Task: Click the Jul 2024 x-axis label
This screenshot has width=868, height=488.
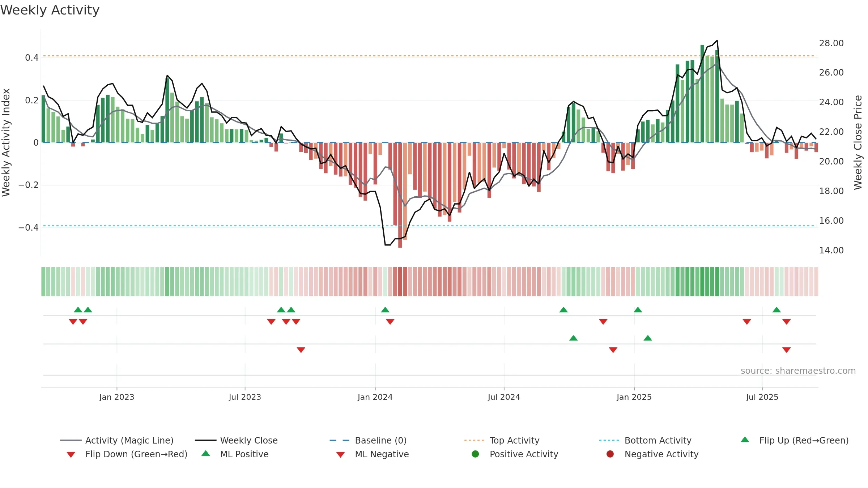Action: [504, 397]
